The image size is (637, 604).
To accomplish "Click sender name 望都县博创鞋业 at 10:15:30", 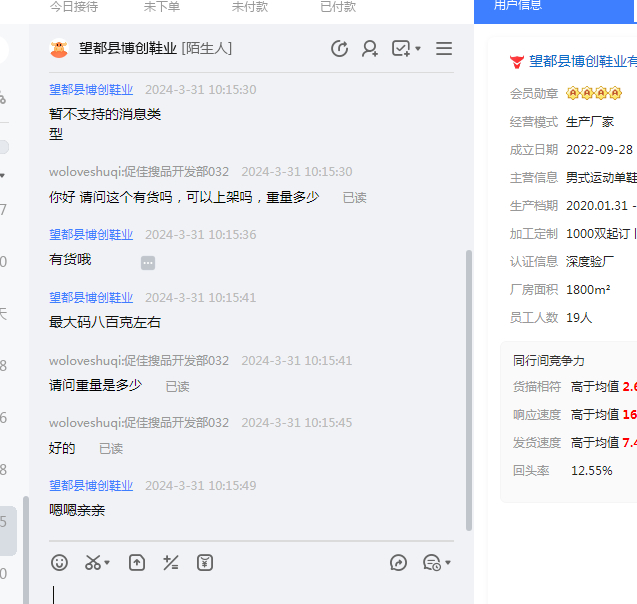I will [91, 89].
